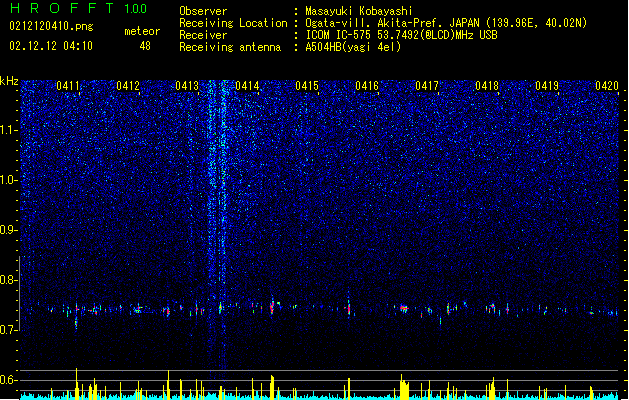Viewport: 629px width, 400px height.
Task: Click the 1.0 frequency axis label
Action: pyautogui.click(x=9, y=180)
